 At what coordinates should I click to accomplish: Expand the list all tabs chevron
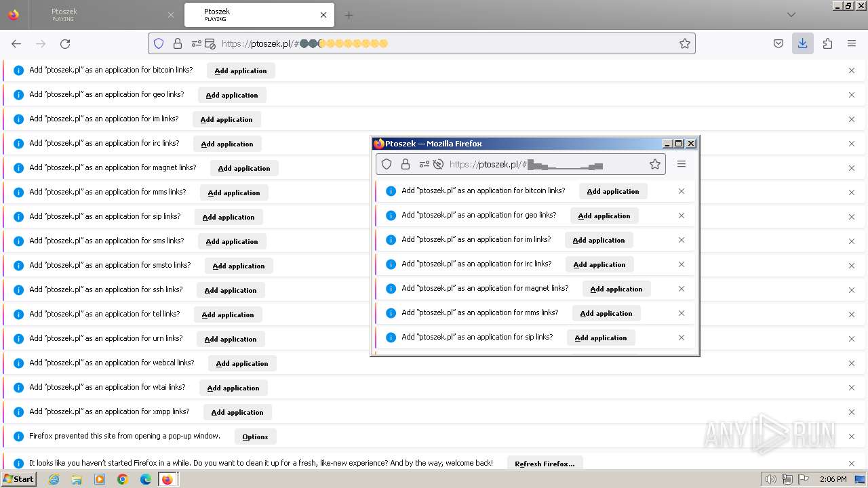pos(791,15)
